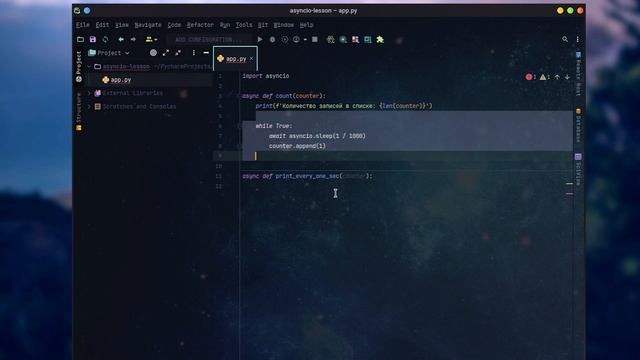Screen dimensions: 640x360
Task: Go to previous highlighted error arrow
Action: (557, 77)
